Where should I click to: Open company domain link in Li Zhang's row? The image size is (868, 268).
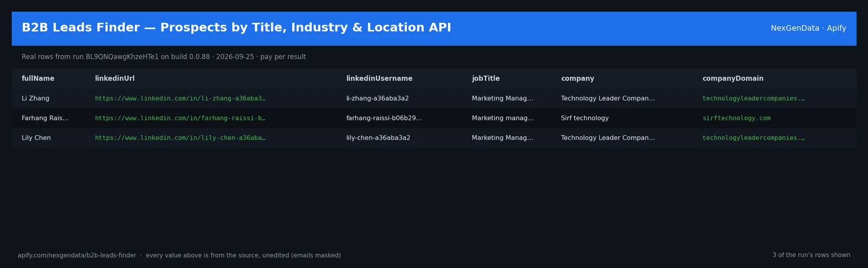pos(753,98)
